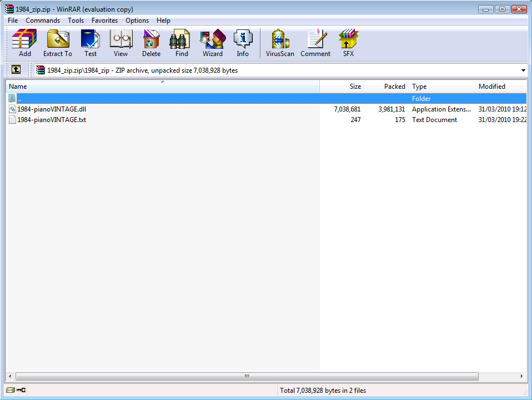Click the Extract To toolbar icon

coord(58,39)
